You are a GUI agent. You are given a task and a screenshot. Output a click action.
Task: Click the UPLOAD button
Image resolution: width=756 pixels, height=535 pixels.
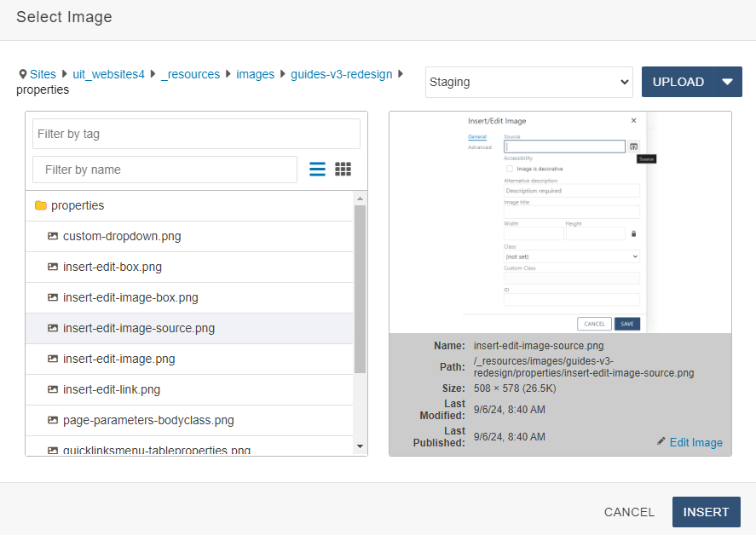pyautogui.click(x=678, y=82)
